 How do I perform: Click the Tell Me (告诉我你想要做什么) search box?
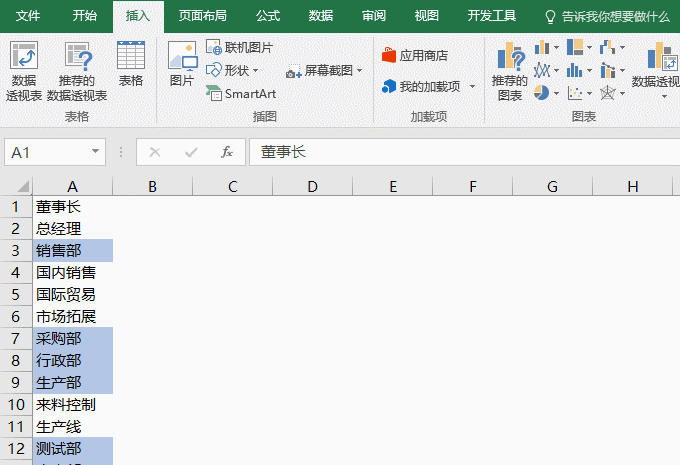(607, 16)
